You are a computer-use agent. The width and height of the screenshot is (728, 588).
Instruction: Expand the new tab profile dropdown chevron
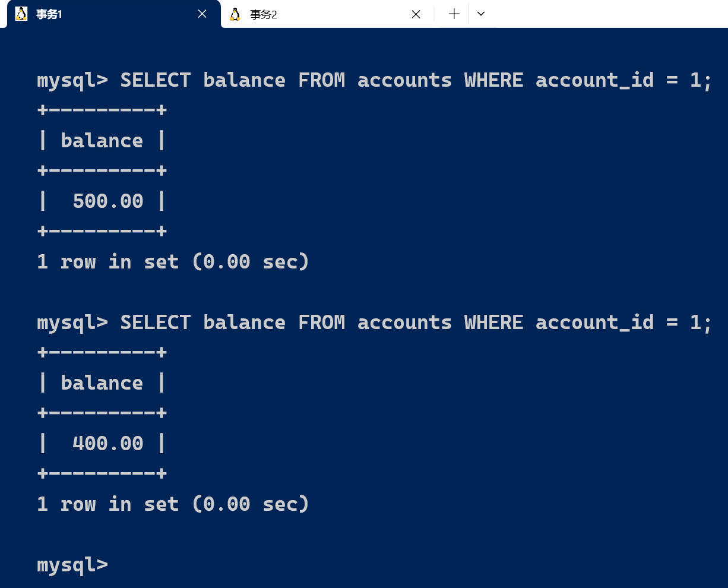pyautogui.click(x=481, y=14)
